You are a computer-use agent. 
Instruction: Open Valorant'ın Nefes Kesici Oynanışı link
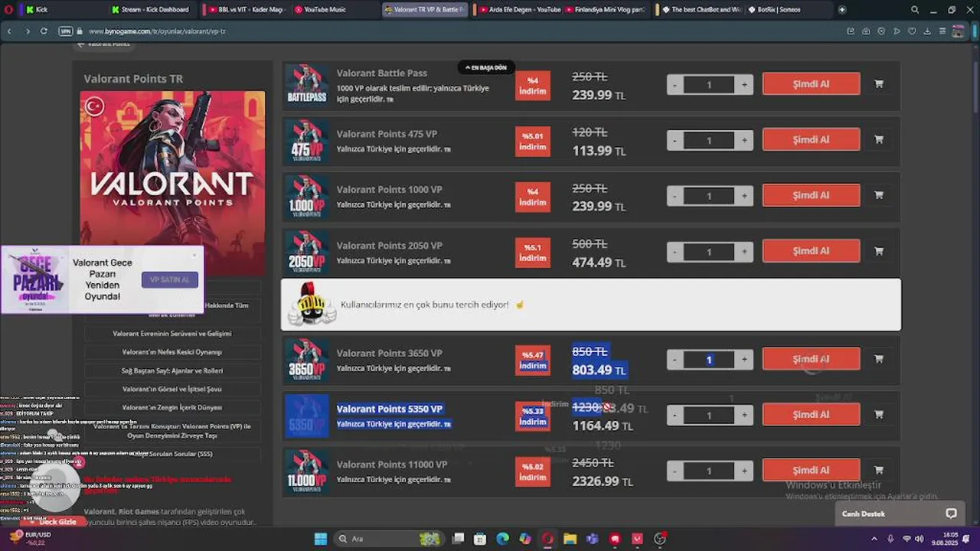[172, 352]
